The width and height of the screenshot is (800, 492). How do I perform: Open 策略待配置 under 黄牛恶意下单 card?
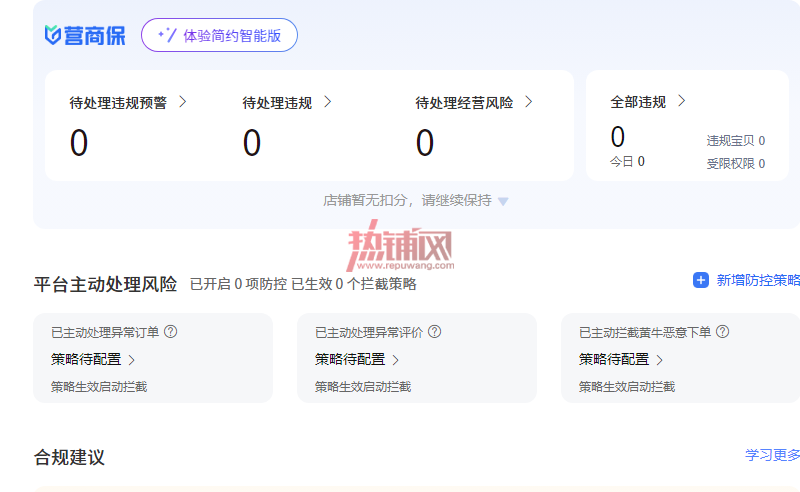621,359
